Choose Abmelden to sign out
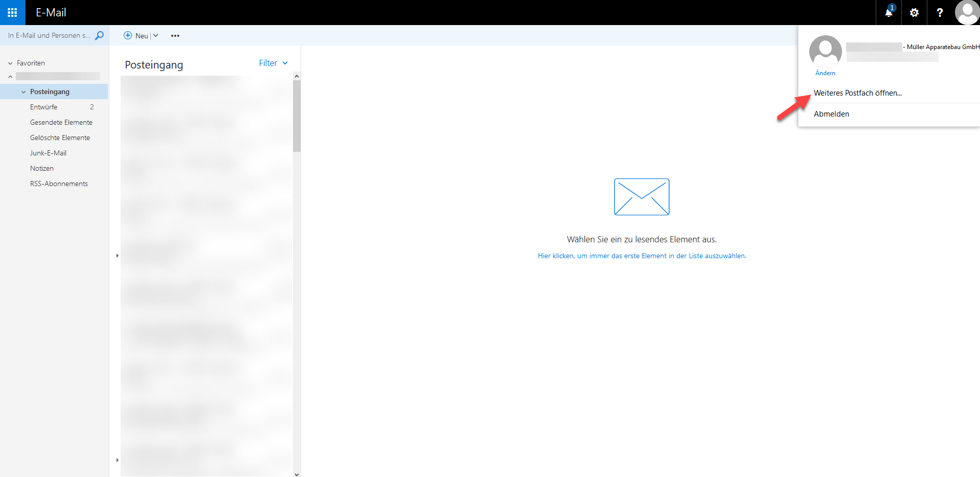980x477 pixels. (831, 114)
